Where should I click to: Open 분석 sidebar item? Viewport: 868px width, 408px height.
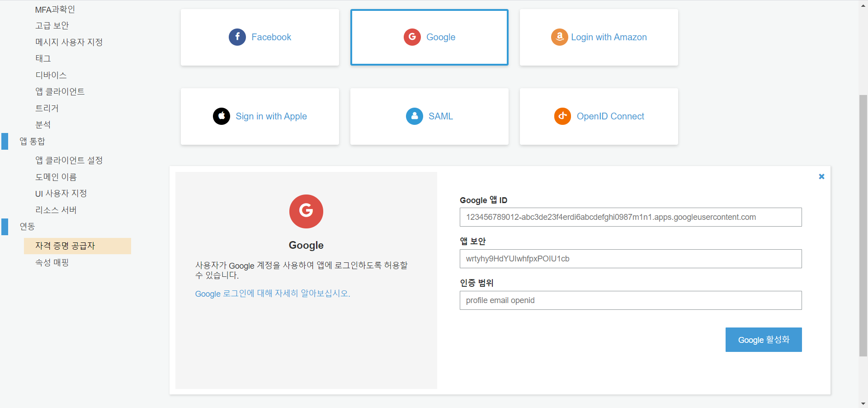click(x=43, y=125)
